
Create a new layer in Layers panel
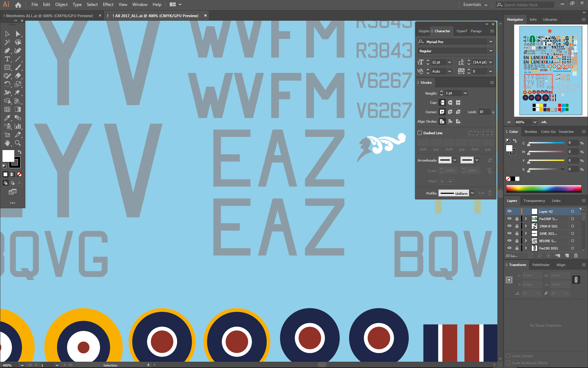coord(567,255)
